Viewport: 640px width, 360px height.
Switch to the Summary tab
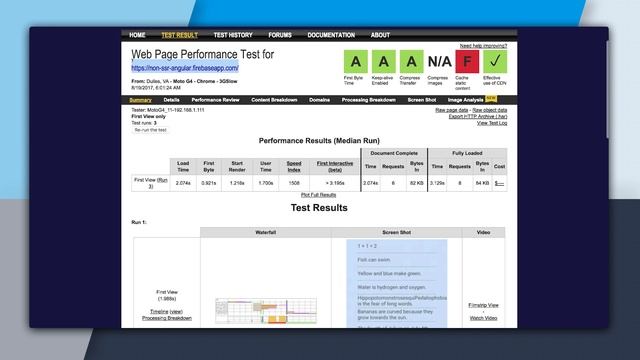[140, 100]
